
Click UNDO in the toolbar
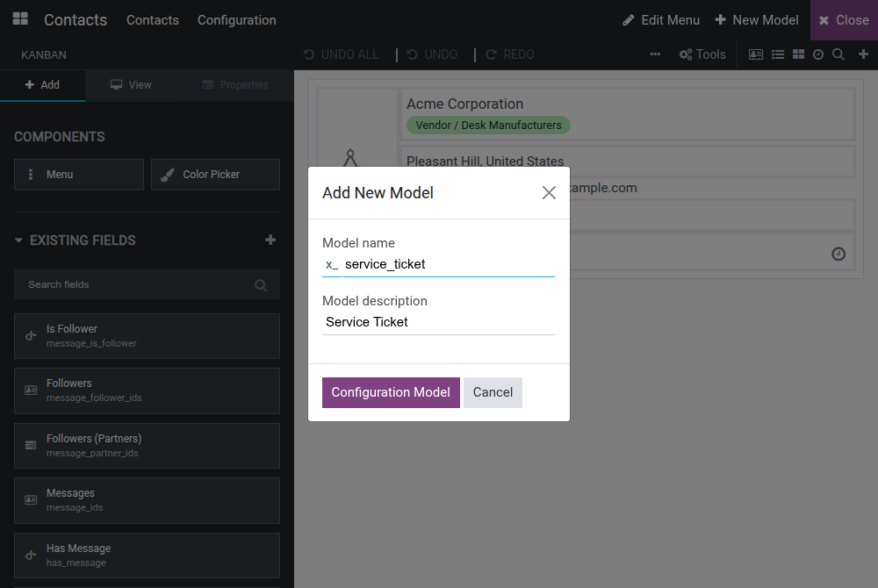tap(432, 54)
